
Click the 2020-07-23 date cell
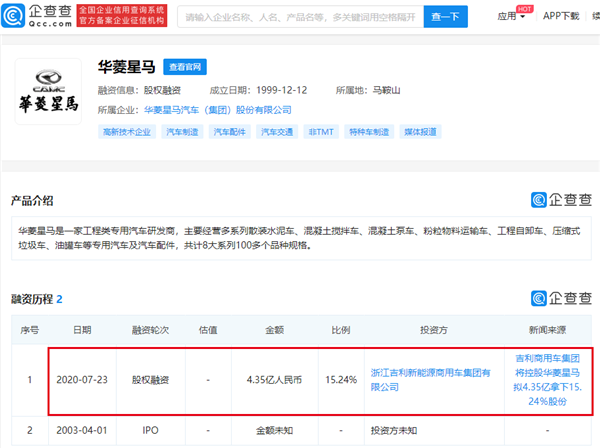pyautogui.click(x=82, y=380)
